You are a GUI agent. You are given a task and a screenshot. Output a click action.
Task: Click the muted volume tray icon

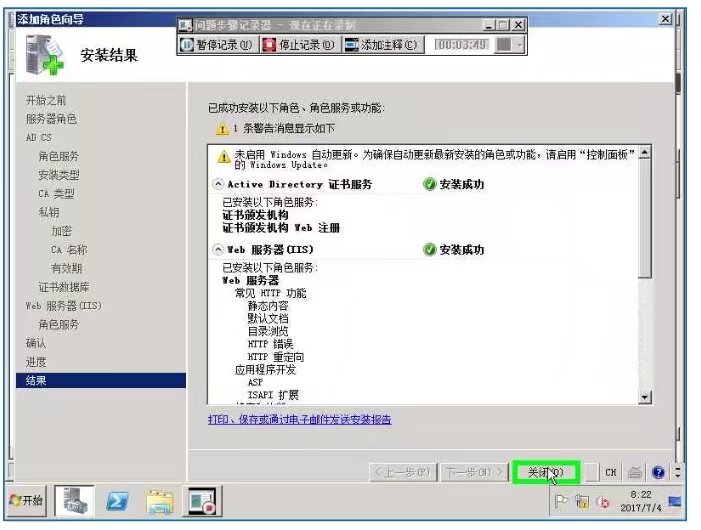(603, 502)
